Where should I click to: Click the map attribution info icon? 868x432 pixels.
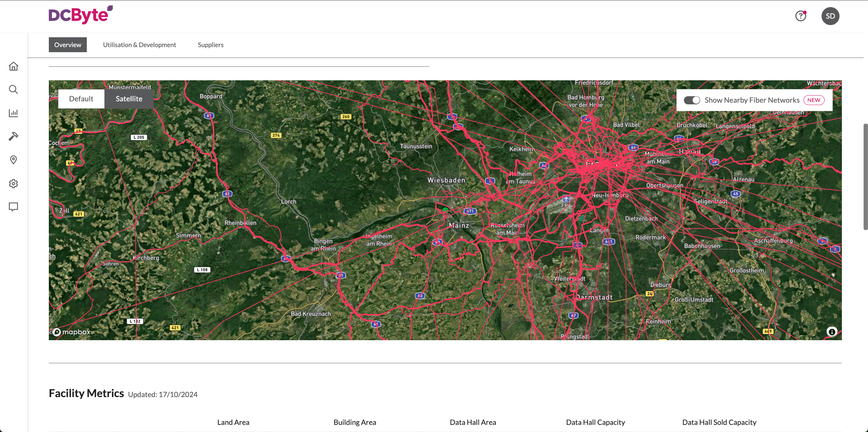(x=831, y=332)
